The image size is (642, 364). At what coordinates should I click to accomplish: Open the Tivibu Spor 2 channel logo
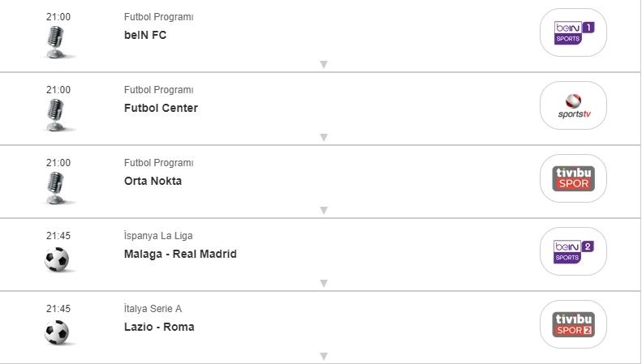click(573, 324)
